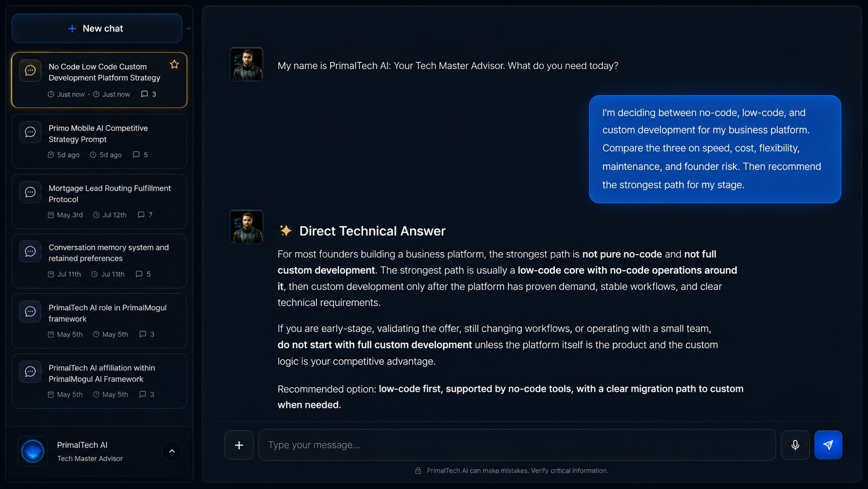Click the advisor avatar beside Direct Technical Answer
Image resolution: width=868 pixels, height=489 pixels.
(x=247, y=227)
